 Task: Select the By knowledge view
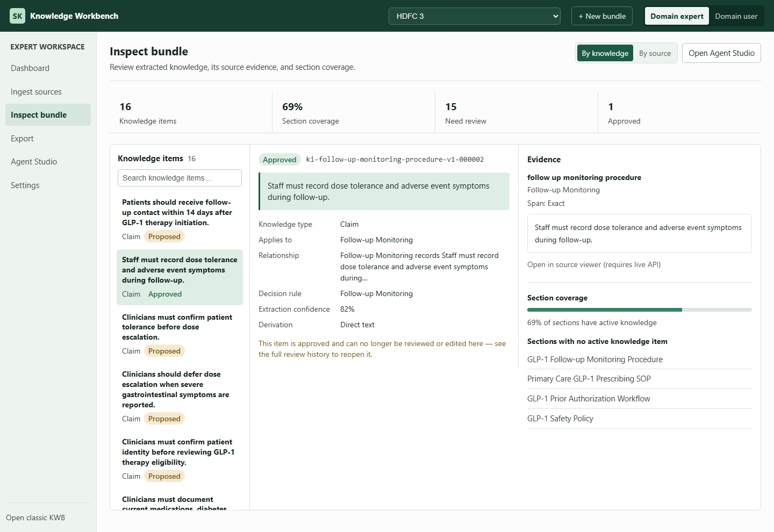(x=605, y=53)
